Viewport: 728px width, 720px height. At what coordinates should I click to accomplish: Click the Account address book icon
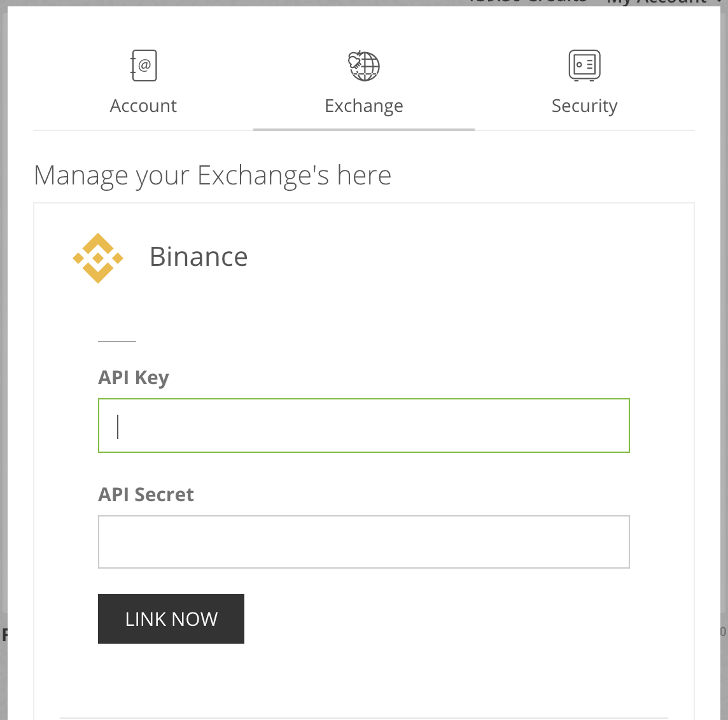pos(143,66)
